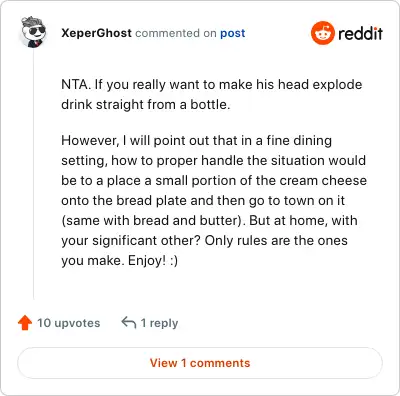Image resolution: width=400 pixels, height=396 pixels.
Task: Click the paragraph starting "NTA. If you really"
Action: tap(212, 94)
